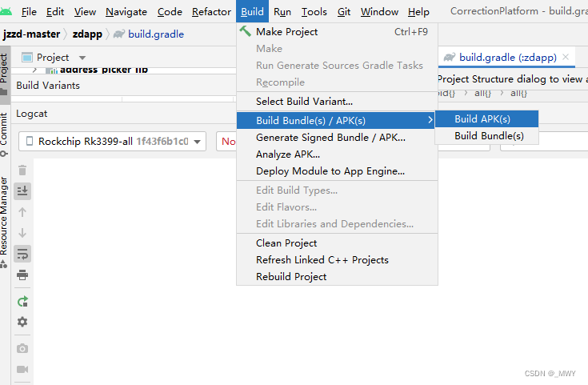
Task: Click the build.gradle breadcrumb link
Action: [155, 34]
